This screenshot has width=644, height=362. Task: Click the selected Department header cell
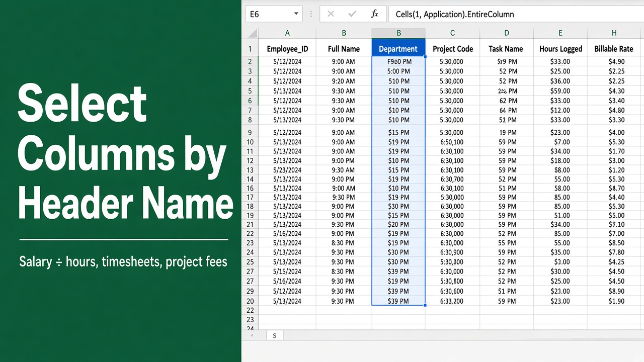click(x=398, y=49)
